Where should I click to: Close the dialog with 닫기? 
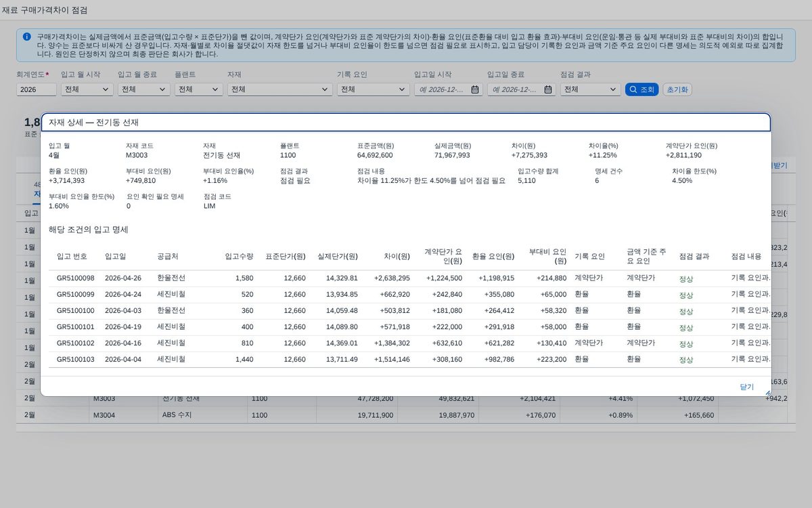(746, 387)
